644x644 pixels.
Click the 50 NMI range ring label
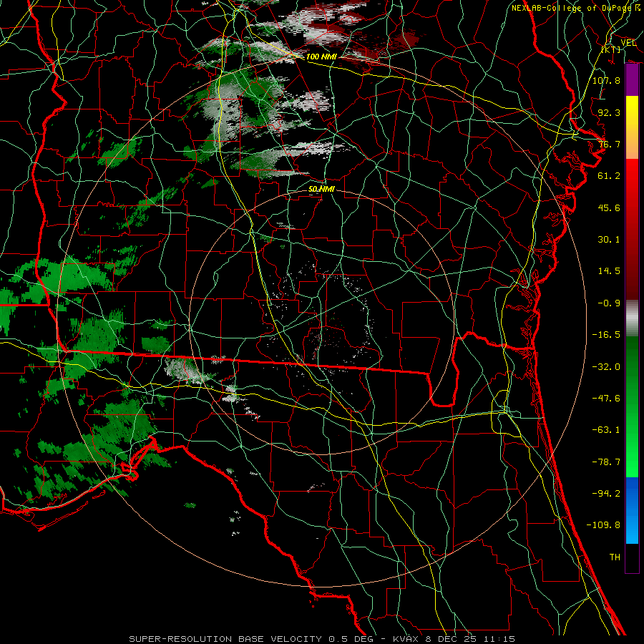click(321, 189)
